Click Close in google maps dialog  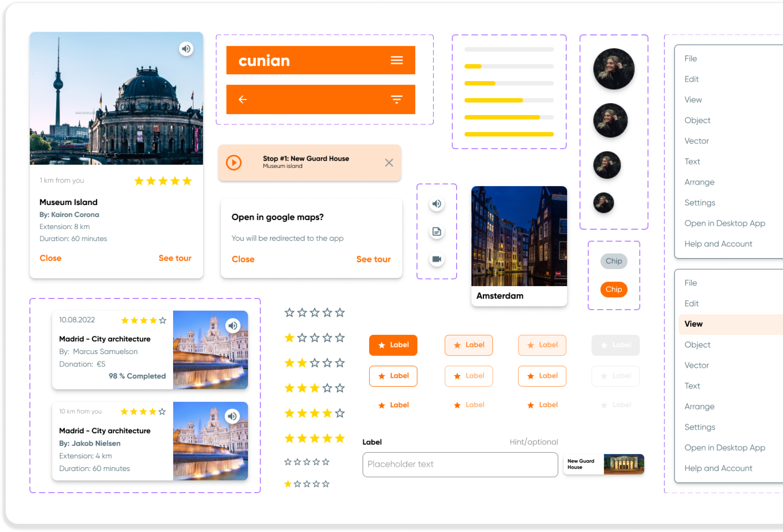pos(243,259)
